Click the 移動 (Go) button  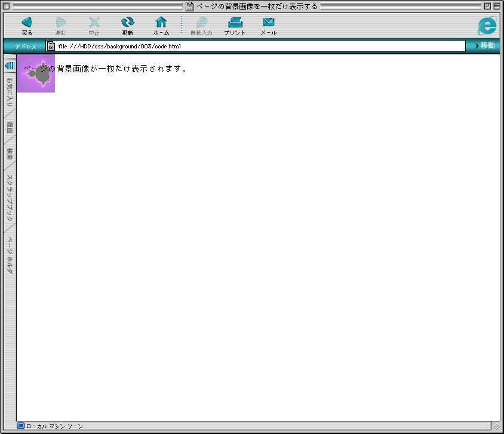484,46
